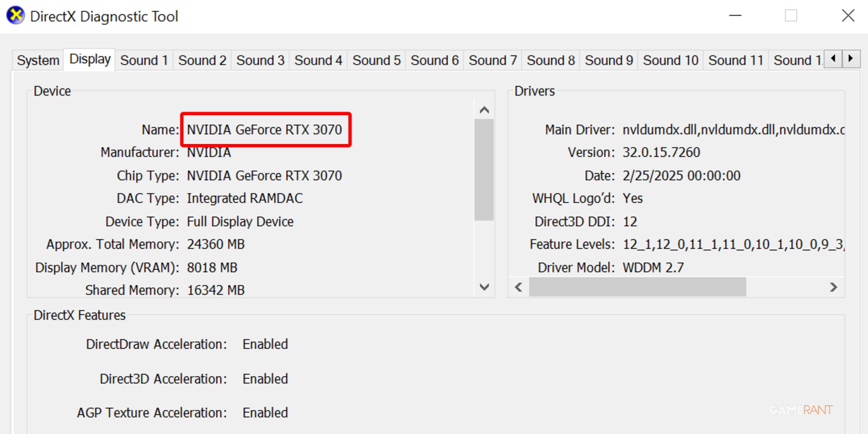
Task: Switch to the Sound 10 tab
Action: (x=670, y=60)
